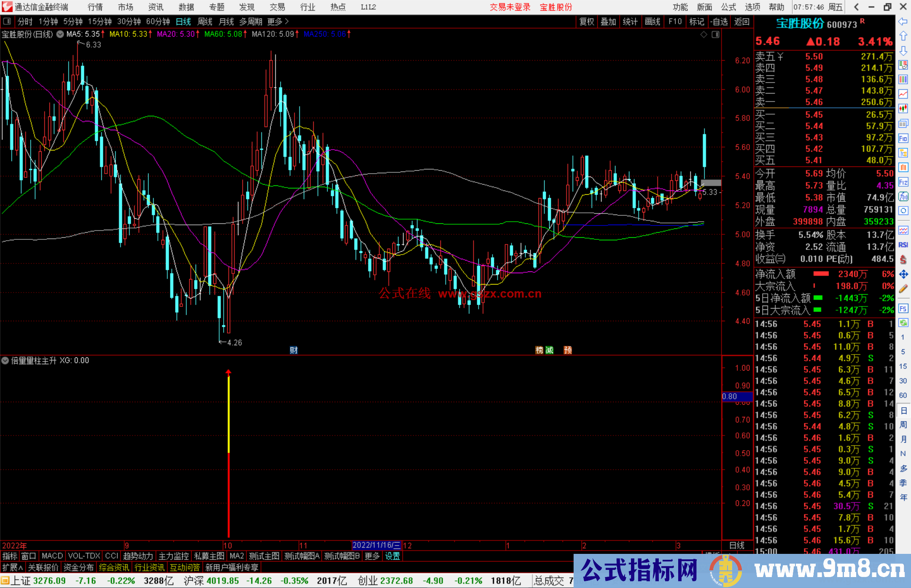Screen dimensions: 911x588
Task: Open the 更多 indicator list dropdown
Action: pyautogui.click(x=372, y=556)
